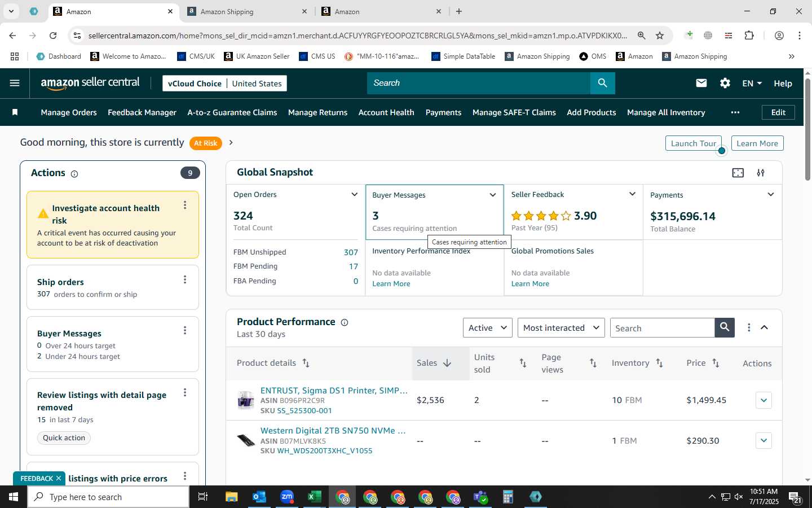Open the ENTRUST Sigma DS1 Printer product link
The height and width of the screenshot is (508, 812).
coord(334,390)
